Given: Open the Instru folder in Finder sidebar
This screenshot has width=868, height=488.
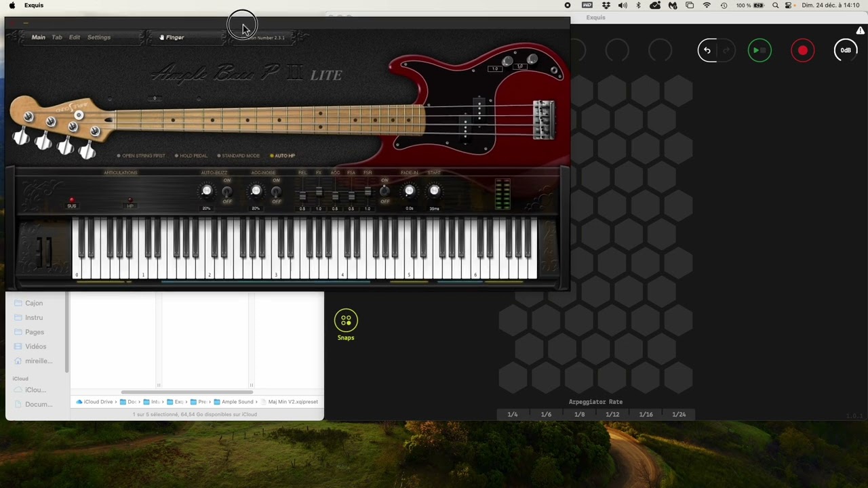Looking at the screenshot, I should tap(29, 317).
